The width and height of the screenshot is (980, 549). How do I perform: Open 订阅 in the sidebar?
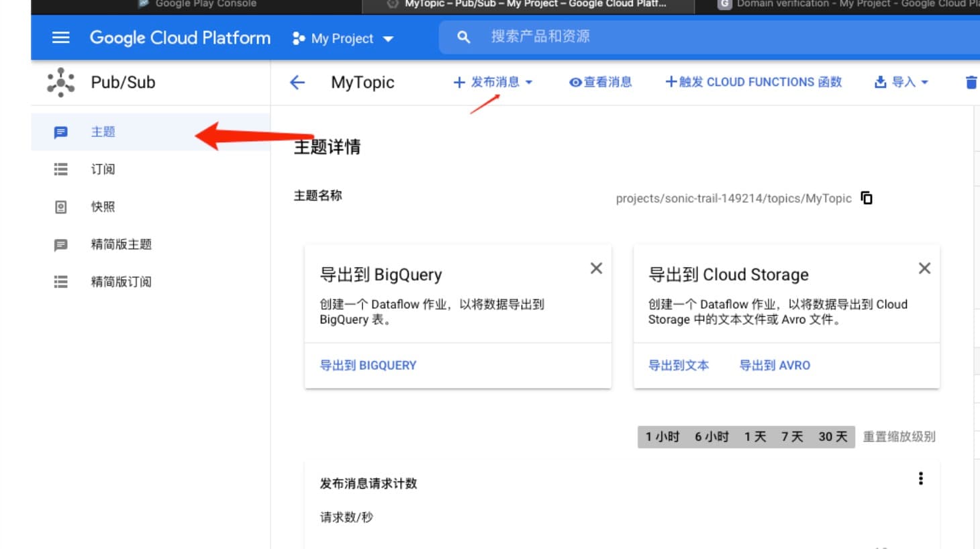click(x=151, y=169)
